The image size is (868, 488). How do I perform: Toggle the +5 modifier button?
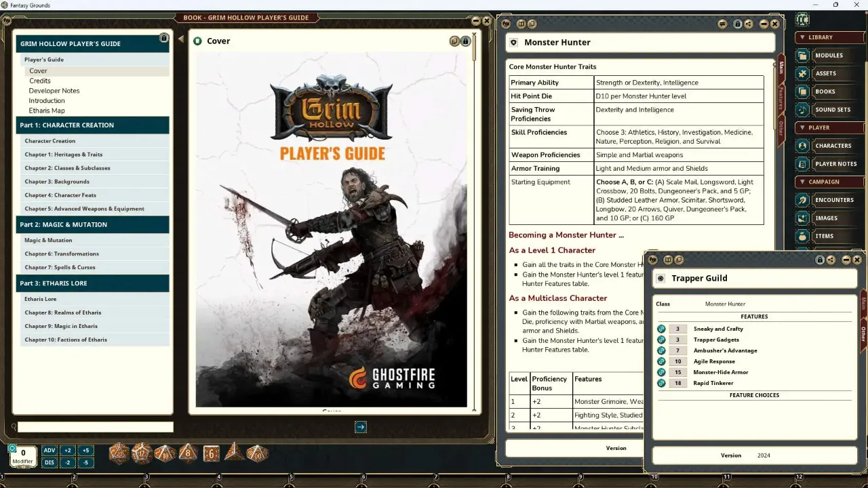click(85, 451)
